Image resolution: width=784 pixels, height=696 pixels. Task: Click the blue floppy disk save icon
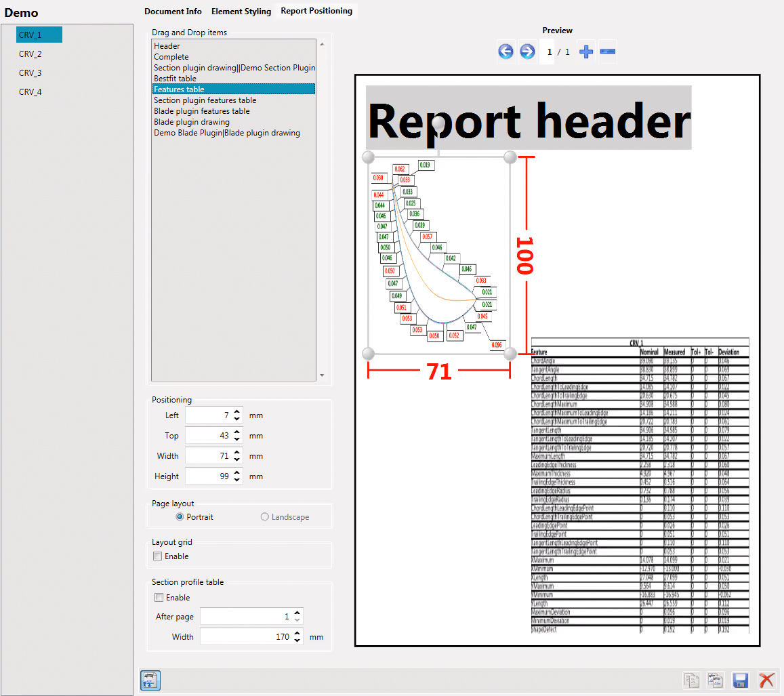(741, 680)
